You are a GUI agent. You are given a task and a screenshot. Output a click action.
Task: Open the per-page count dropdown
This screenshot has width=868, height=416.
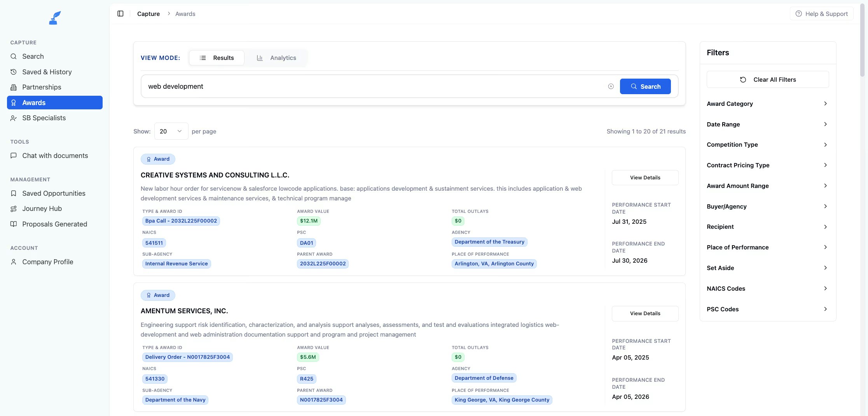pyautogui.click(x=171, y=131)
